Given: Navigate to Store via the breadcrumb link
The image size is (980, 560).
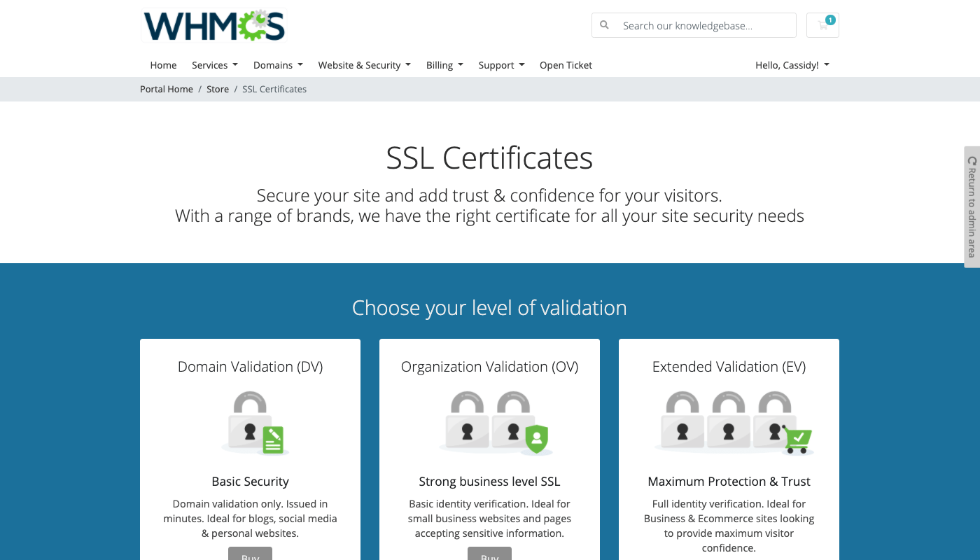Looking at the screenshot, I should pyautogui.click(x=218, y=89).
